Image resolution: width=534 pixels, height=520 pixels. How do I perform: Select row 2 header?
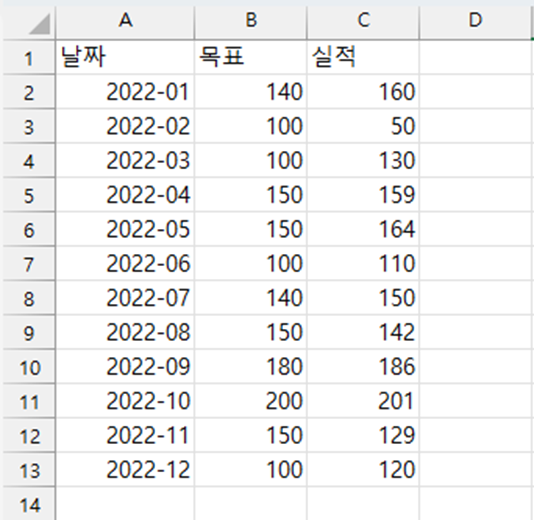(29, 92)
